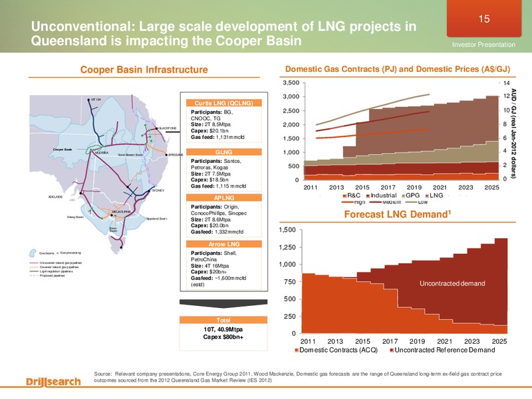Image resolution: width=532 pixels, height=399 pixels.
Task: Click the 2011 label on the contracts chart axis
Action: pos(310,188)
